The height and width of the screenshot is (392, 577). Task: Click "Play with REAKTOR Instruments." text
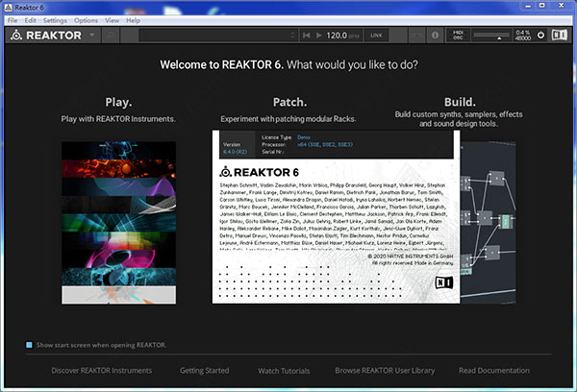click(x=118, y=119)
